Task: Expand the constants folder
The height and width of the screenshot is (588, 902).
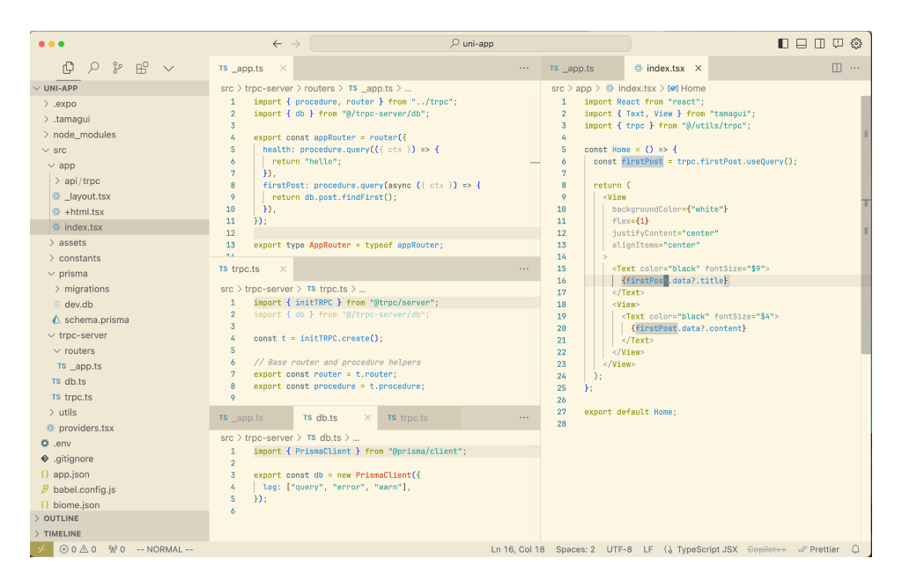Action: tap(120, 258)
